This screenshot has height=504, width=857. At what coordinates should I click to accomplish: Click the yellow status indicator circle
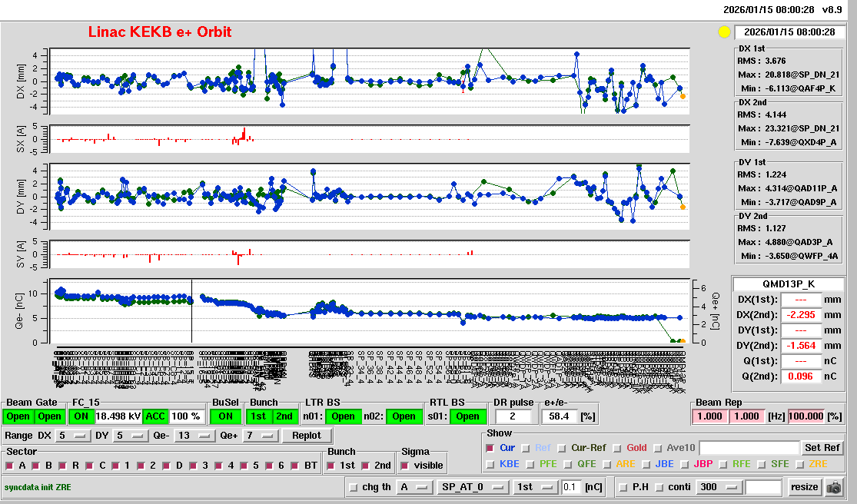coord(723,32)
